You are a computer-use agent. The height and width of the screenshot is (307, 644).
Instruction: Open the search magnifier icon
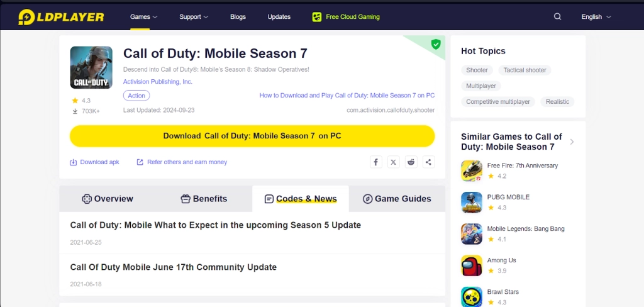pos(557,17)
